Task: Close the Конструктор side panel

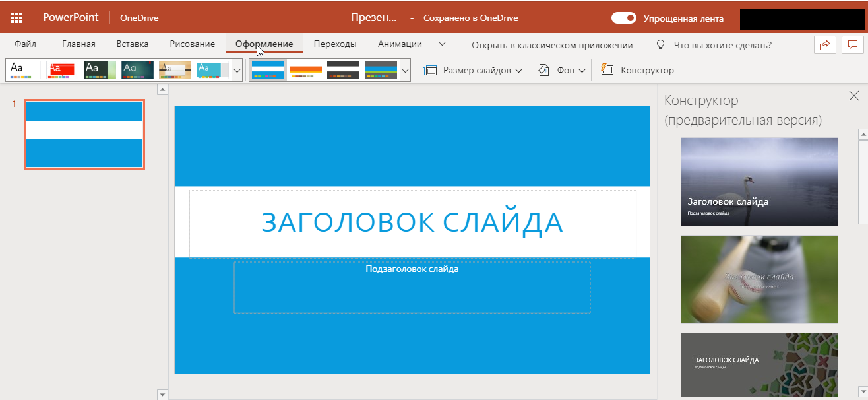Action: click(x=854, y=96)
